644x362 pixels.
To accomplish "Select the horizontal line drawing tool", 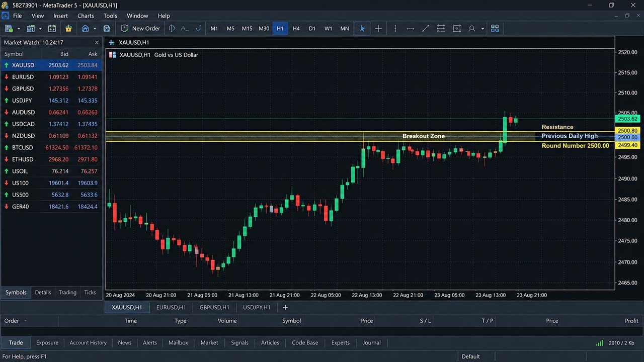I will click(411, 29).
